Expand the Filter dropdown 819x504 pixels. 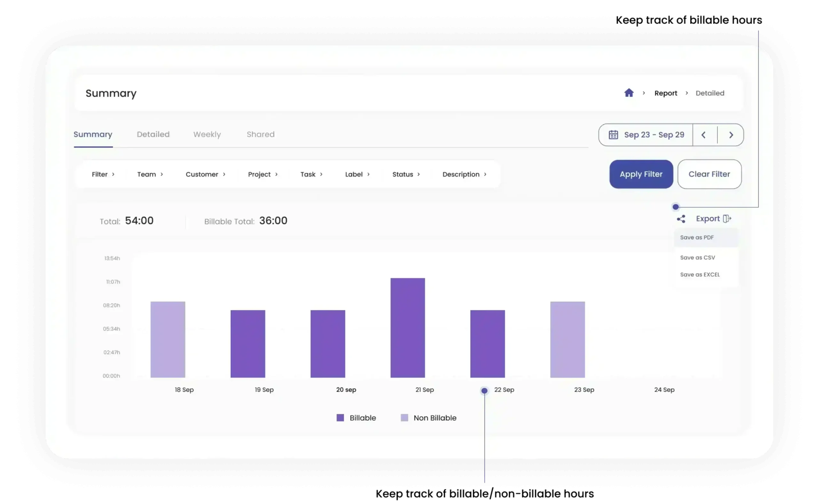pos(103,174)
